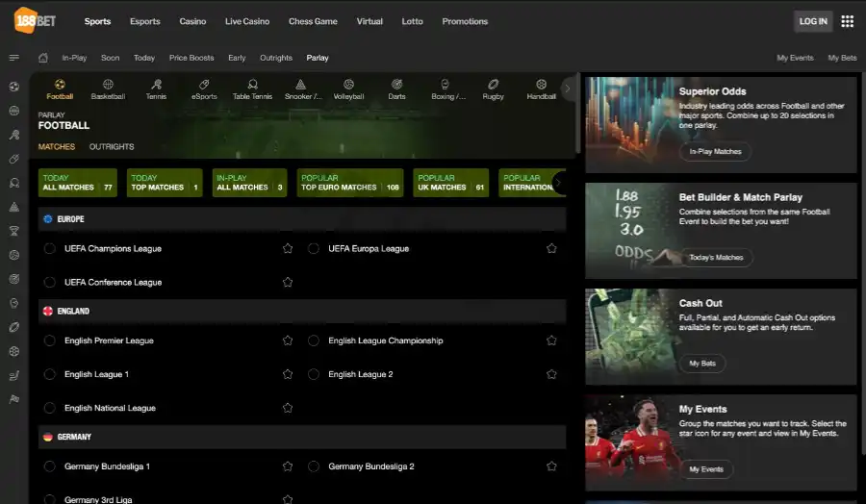
Task: Open the apps grid menu icon
Action: click(847, 21)
